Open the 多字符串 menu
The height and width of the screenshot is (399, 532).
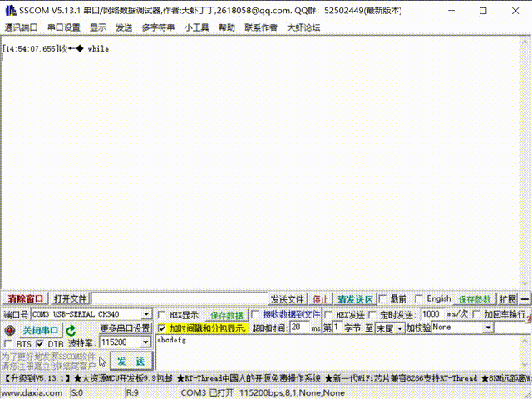(x=157, y=27)
